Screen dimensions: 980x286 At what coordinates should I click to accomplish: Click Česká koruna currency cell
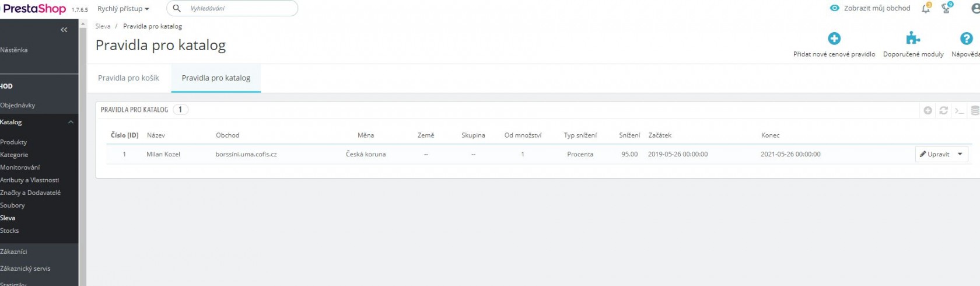[366, 155]
